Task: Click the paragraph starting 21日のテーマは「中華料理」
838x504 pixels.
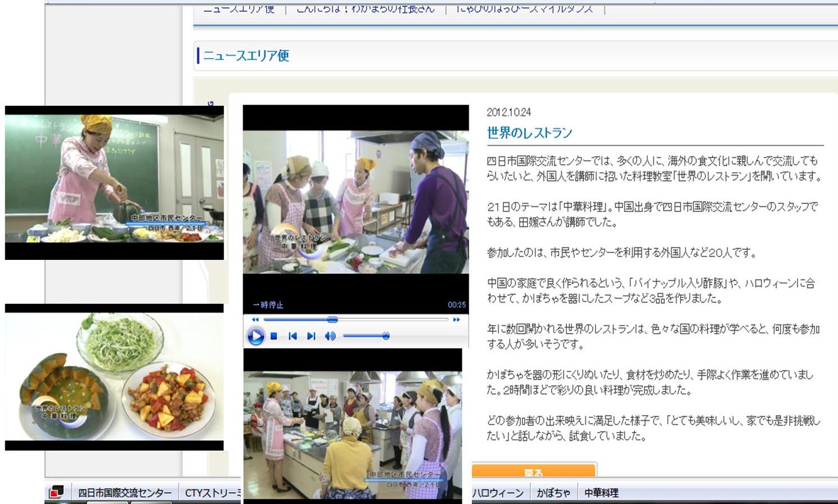Action: coord(652,214)
